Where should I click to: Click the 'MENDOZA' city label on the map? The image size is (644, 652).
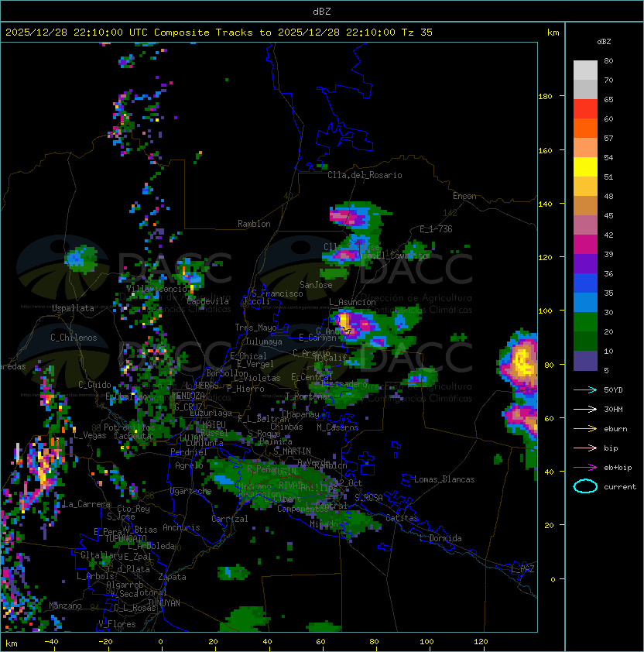coord(188,395)
